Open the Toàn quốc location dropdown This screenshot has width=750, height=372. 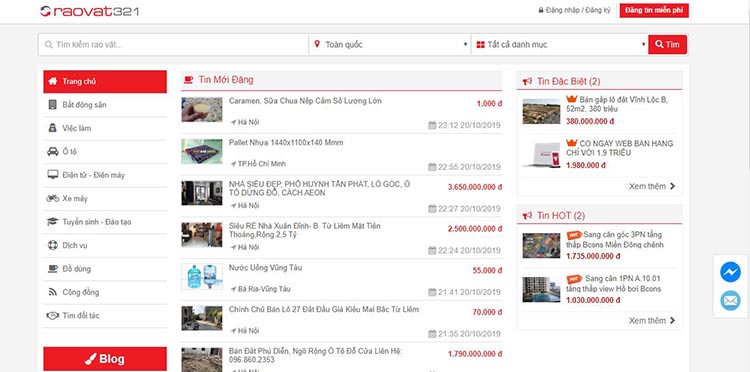point(390,44)
